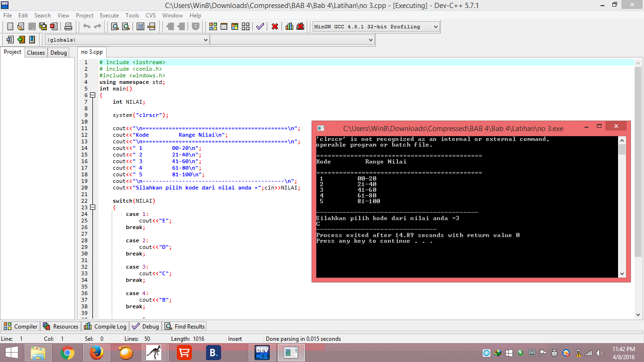Click the Undo arrow icon
The image size is (644, 362).
pyautogui.click(x=87, y=27)
